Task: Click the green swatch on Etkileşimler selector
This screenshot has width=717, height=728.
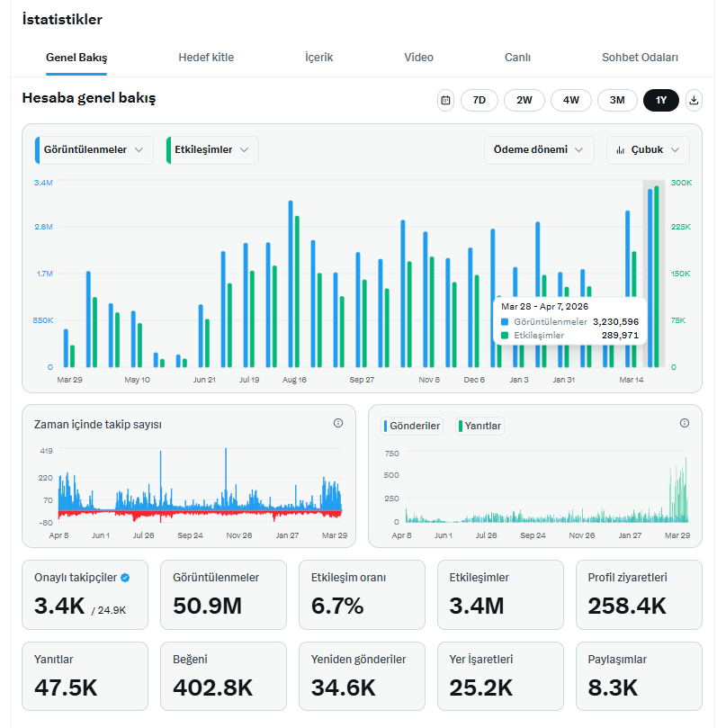Action: click(168, 150)
